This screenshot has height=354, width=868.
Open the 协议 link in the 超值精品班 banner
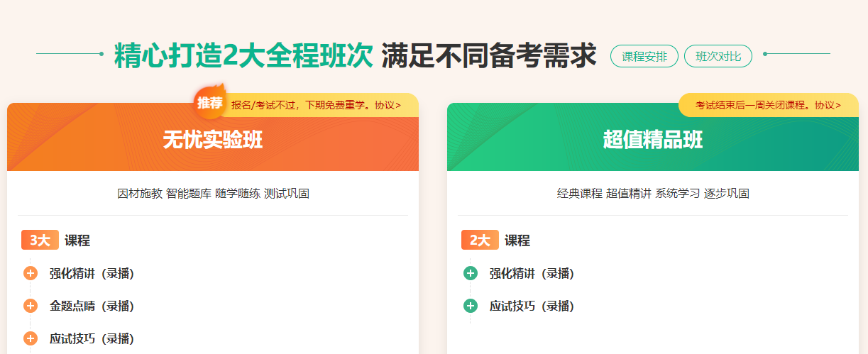click(828, 105)
